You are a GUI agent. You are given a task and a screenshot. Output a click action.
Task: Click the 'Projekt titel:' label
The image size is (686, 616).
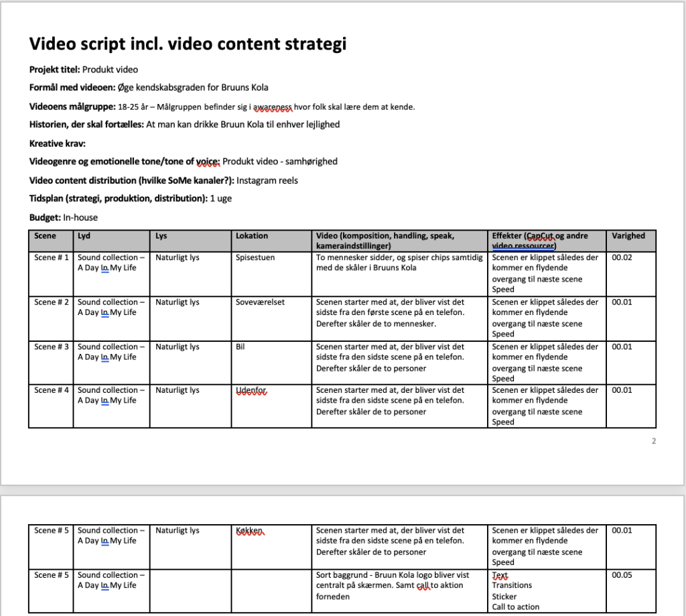coord(55,70)
